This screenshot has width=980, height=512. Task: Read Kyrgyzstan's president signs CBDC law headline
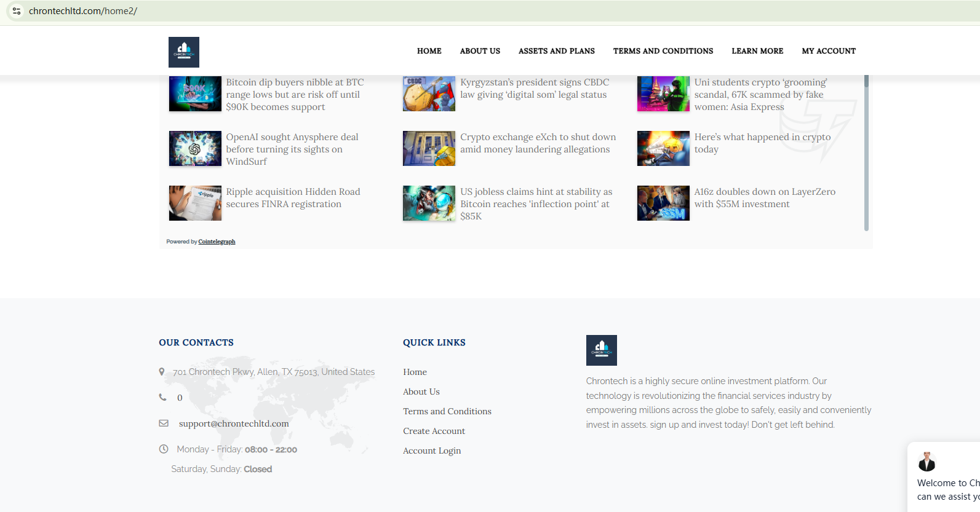(x=535, y=89)
